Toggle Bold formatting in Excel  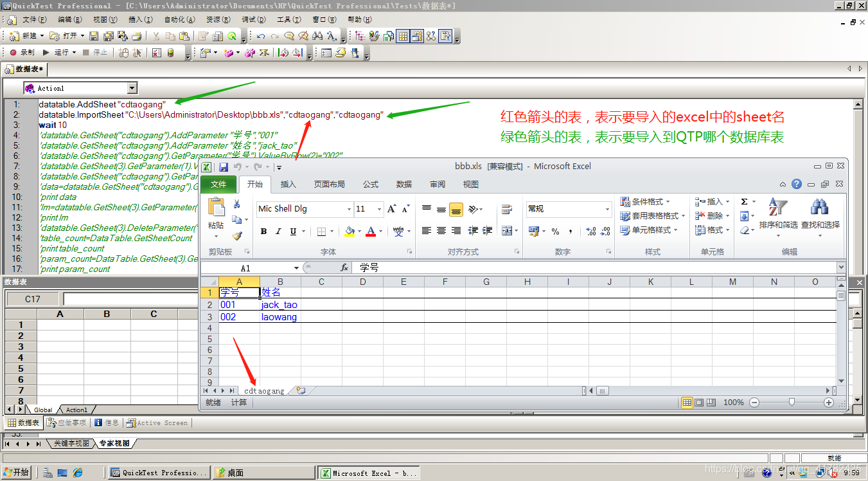click(263, 231)
